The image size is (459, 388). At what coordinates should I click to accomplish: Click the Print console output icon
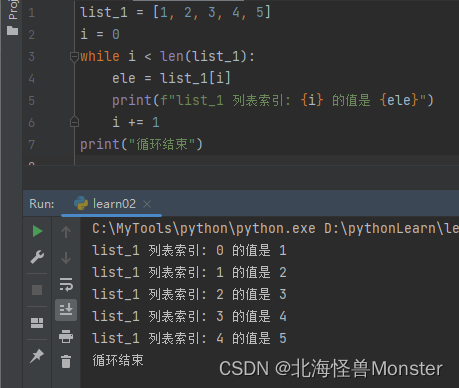[66, 336]
